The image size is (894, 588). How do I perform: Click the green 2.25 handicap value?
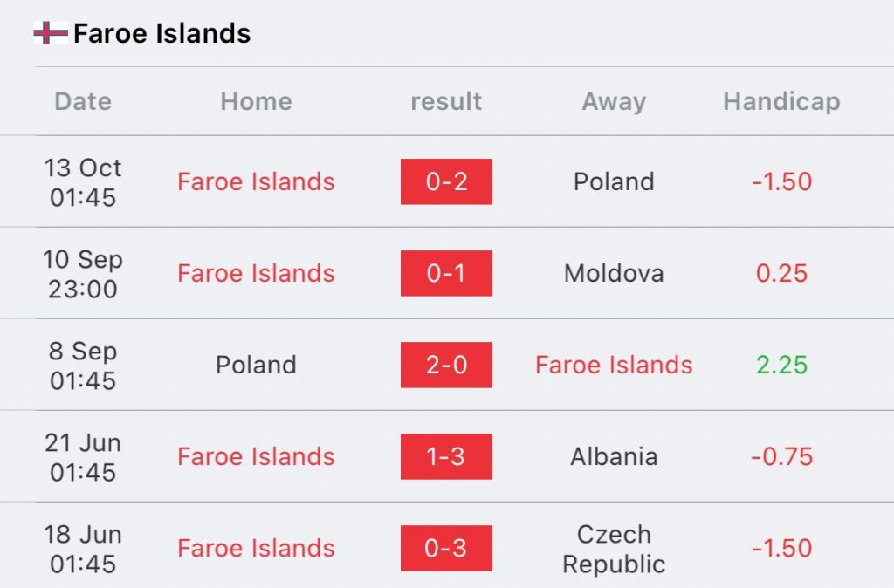(x=781, y=366)
